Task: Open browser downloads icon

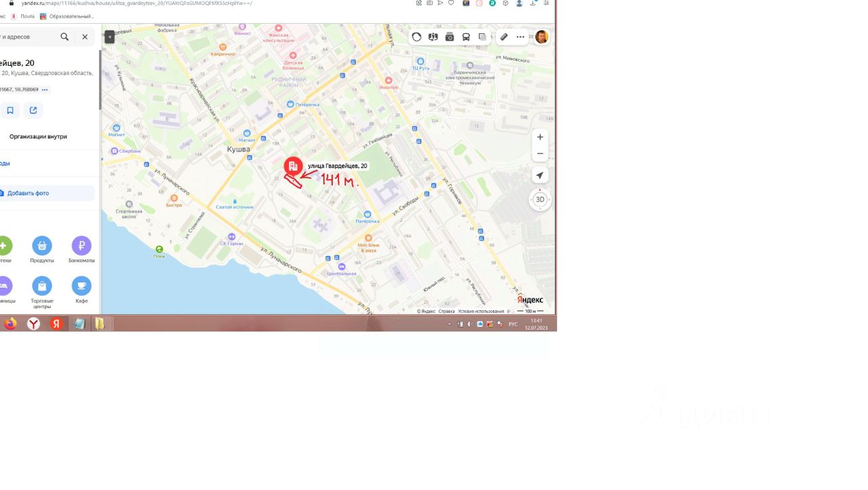Action: click(533, 3)
